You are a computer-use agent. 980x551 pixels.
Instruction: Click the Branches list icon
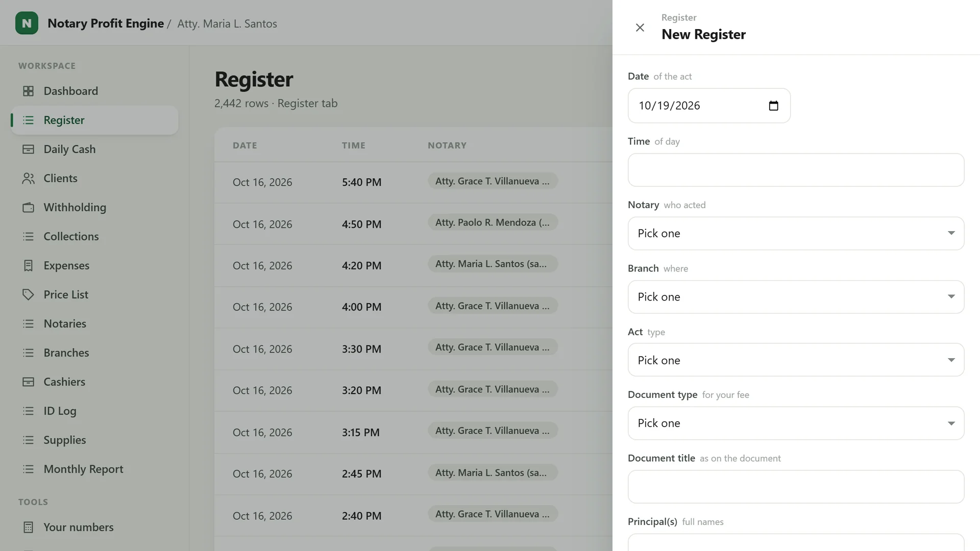coord(29,353)
